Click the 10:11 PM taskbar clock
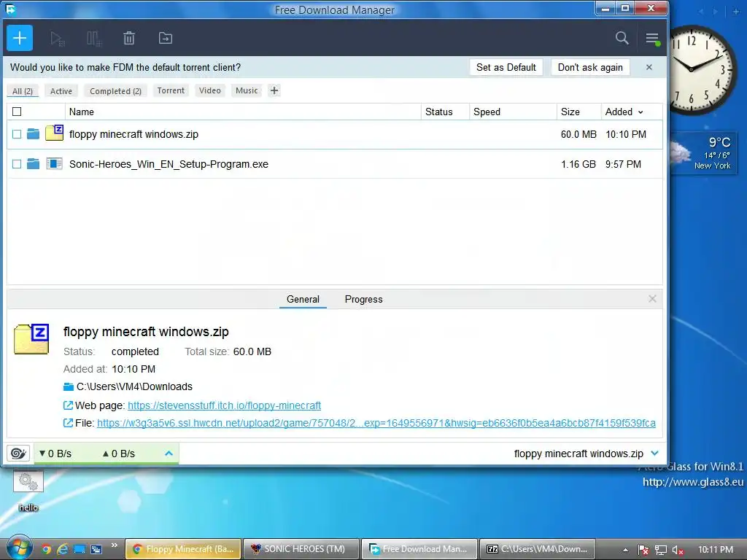This screenshot has width=747, height=560. coord(715,550)
